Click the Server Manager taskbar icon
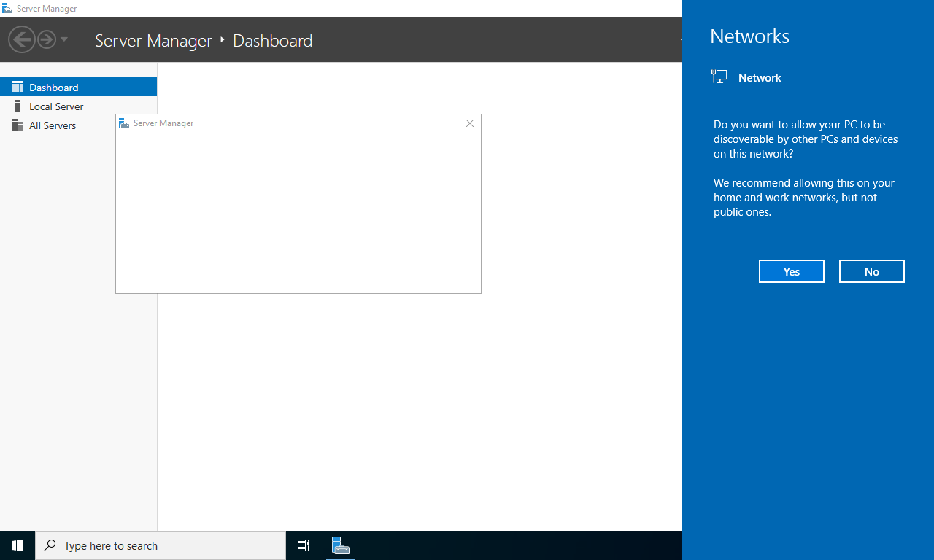The height and width of the screenshot is (560, 934). [341, 545]
